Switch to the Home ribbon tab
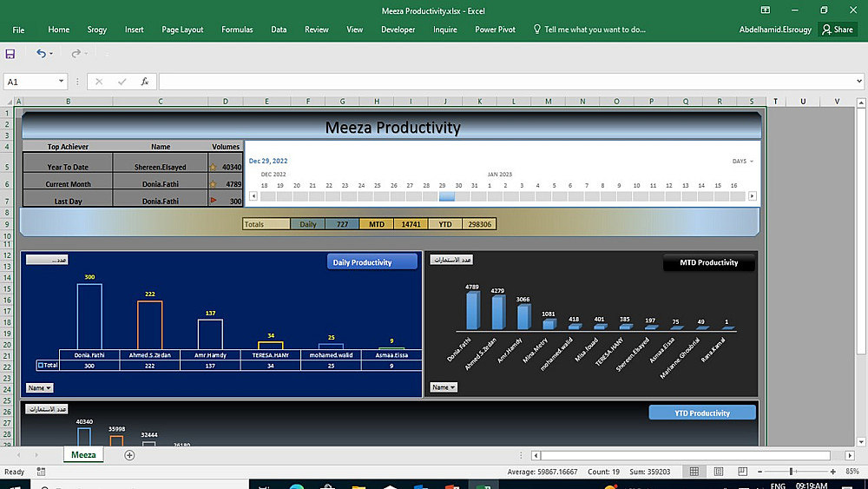The image size is (868, 489). coord(59,30)
